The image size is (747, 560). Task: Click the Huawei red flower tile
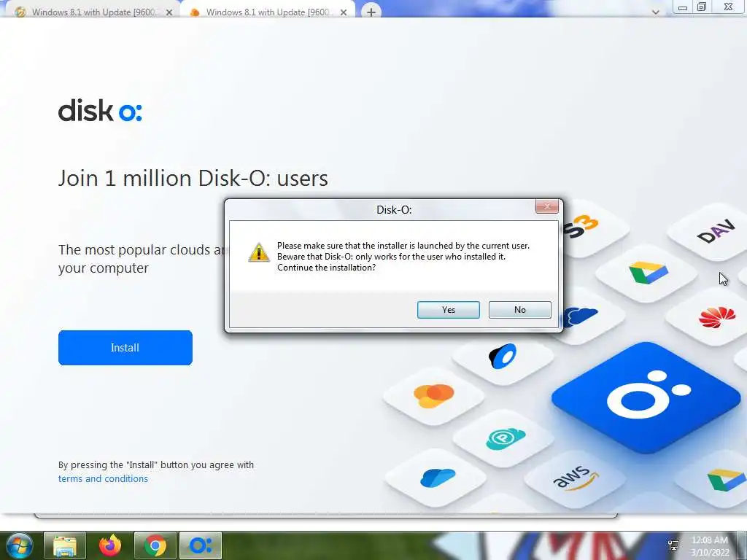(716, 317)
